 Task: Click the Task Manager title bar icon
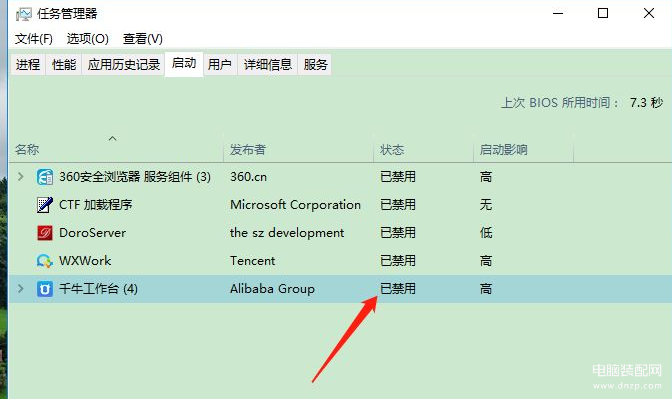click(x=24, y=14)
